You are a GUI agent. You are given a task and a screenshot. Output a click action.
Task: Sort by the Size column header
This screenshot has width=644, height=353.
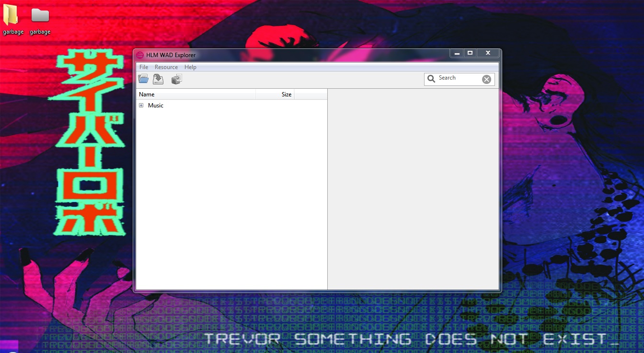pyautogui.click(x=275, y=94)
